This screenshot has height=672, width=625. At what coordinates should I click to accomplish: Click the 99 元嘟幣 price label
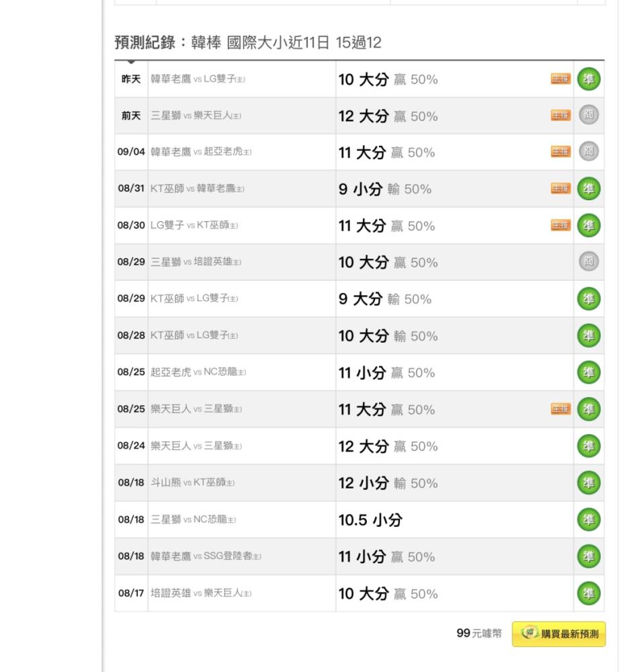[478, 634]
